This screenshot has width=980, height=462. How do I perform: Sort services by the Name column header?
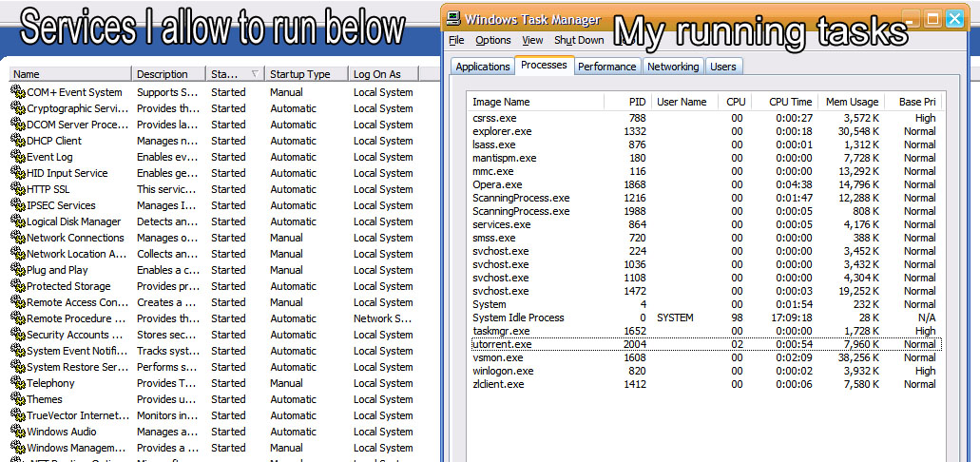70,74
